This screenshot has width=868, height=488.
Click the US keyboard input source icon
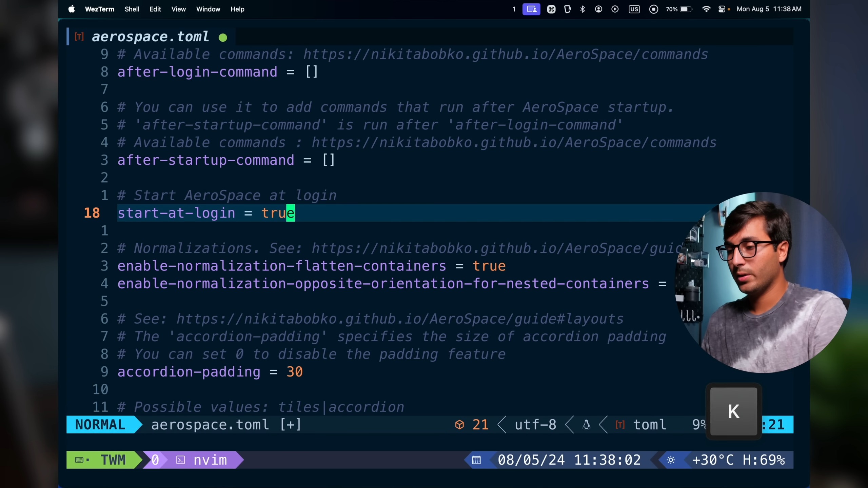634,9
